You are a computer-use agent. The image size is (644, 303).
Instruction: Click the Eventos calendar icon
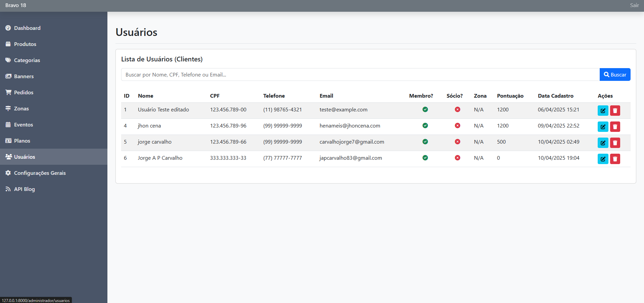(x=8, y=124)
